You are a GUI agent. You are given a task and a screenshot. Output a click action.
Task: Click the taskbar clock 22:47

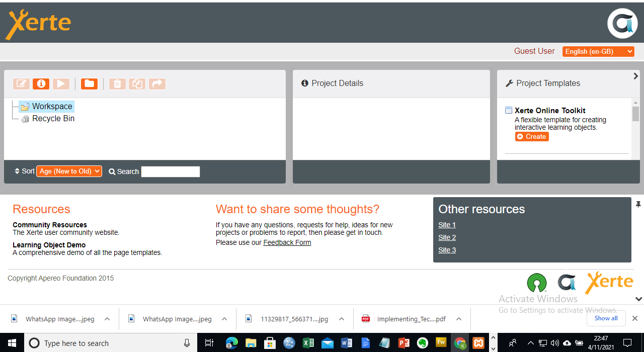coord(601,343)
